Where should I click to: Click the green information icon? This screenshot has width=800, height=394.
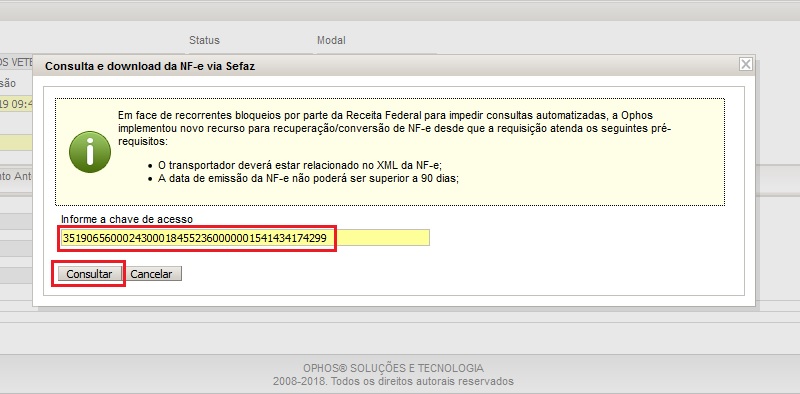click(x=90, y=152)
